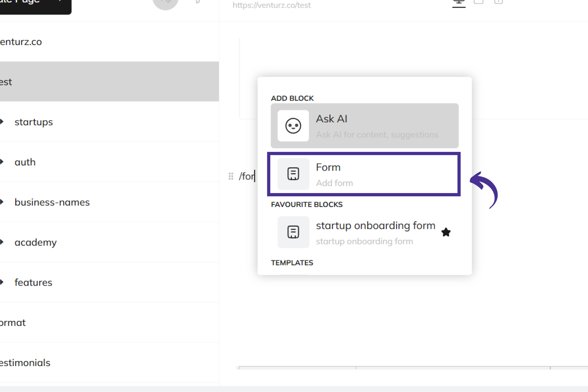Open the testimonials page in sidebar
This screenshot has width=588, height=392.
pyautogui.click(x=25, y=363)
